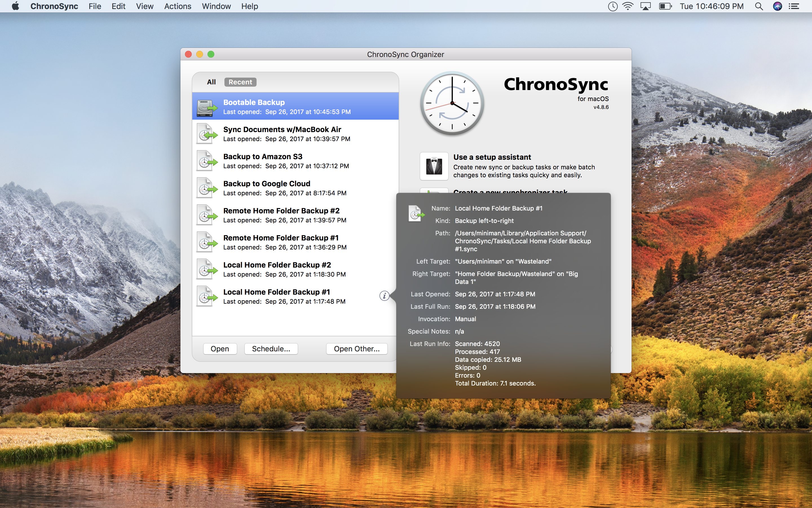Click the Schedule... button
The width and height of the screenshot is (812, 508).
(271, 349)
